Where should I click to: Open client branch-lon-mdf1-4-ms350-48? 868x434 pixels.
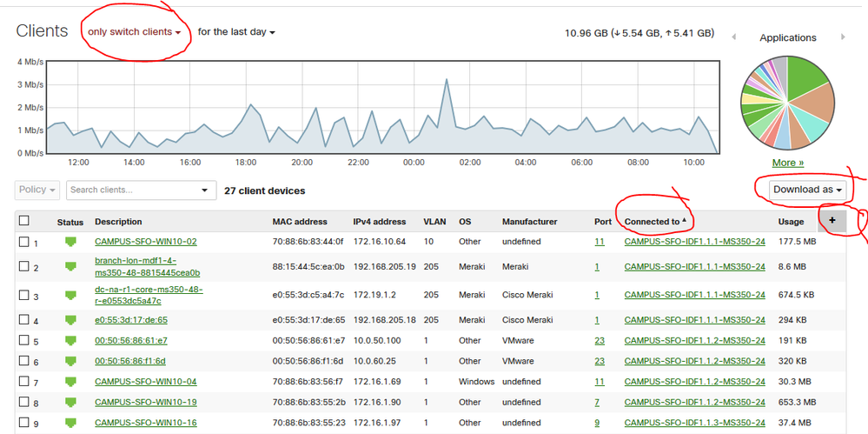[147, 267]
